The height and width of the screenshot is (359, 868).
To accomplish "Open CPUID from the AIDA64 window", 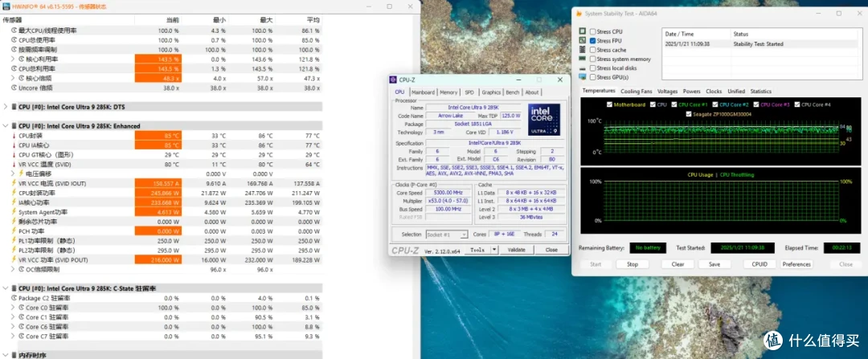I will (x=759, y=264).
